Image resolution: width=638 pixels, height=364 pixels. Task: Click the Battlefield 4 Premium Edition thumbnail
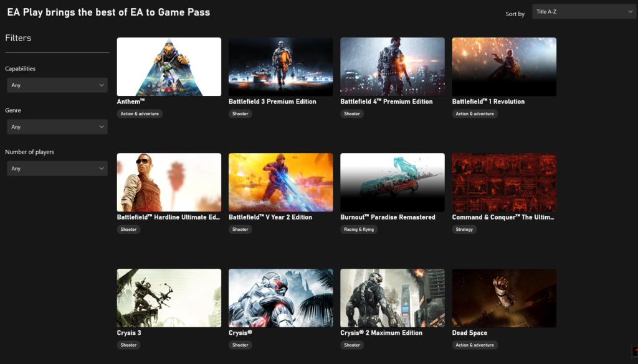coord(392,67)
